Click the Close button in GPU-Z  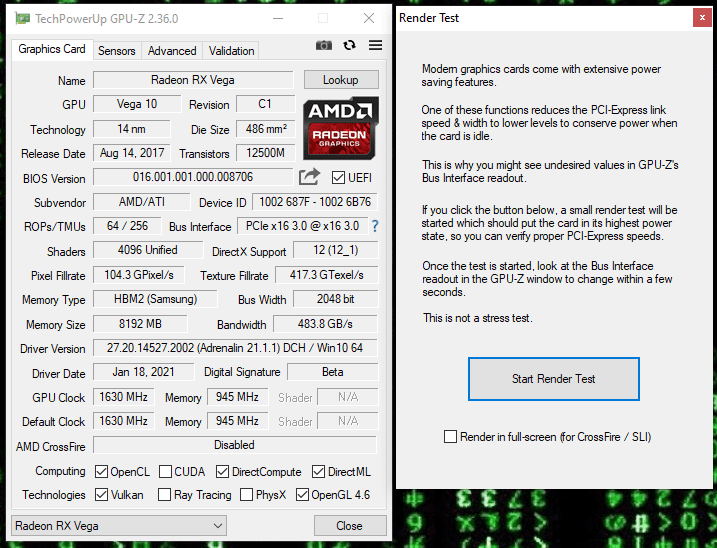tap(350, 526)
